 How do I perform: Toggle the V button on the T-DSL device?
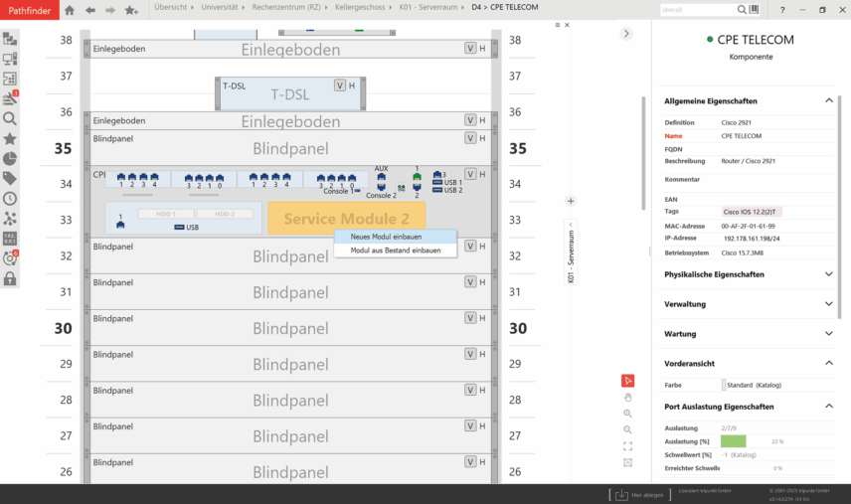pos(340,85)
